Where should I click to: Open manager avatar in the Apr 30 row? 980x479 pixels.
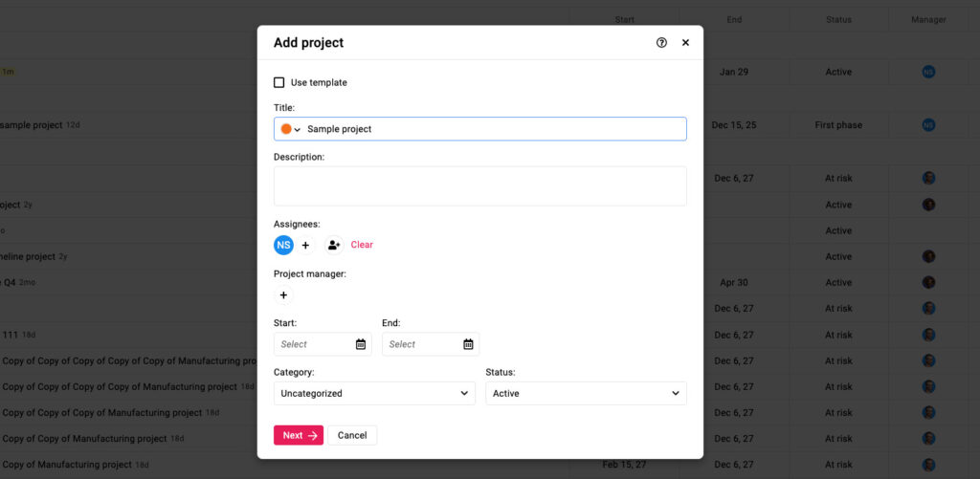(x=928, y=282)
